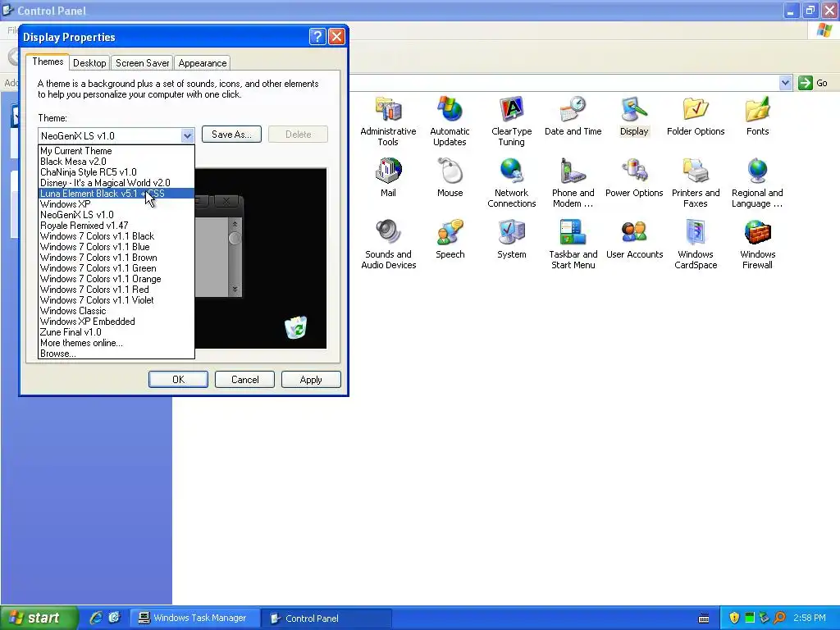Open Windows CardSpace icon
This screenshot has height=630, width=840.
click(x=696, y=232)
